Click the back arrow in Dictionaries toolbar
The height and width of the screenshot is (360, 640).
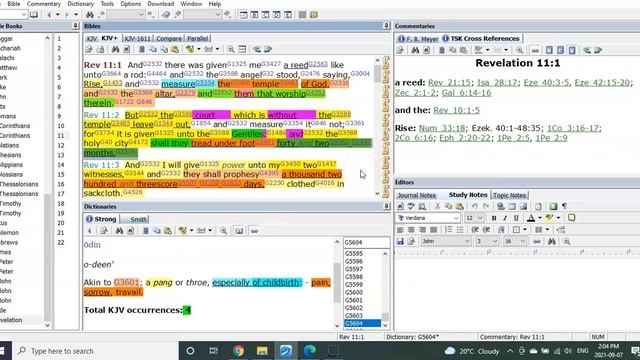pyautogui.click(x=89, y=231)
